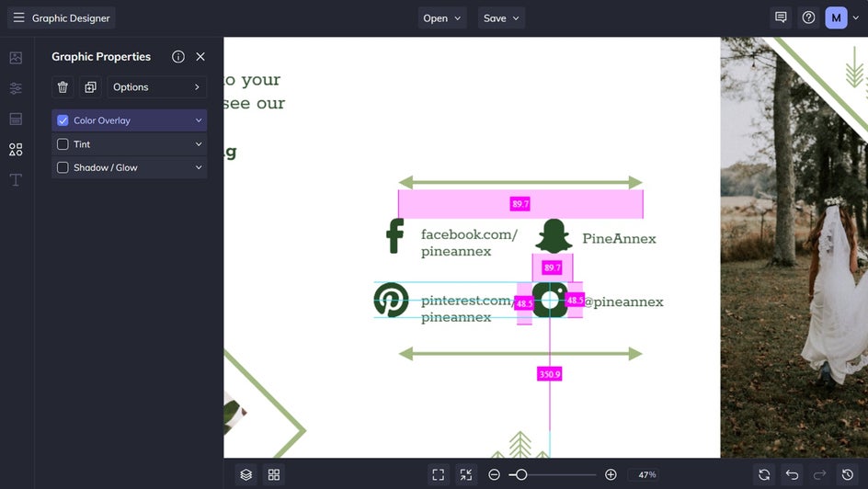Delete graphic with the trash icon

63,86
